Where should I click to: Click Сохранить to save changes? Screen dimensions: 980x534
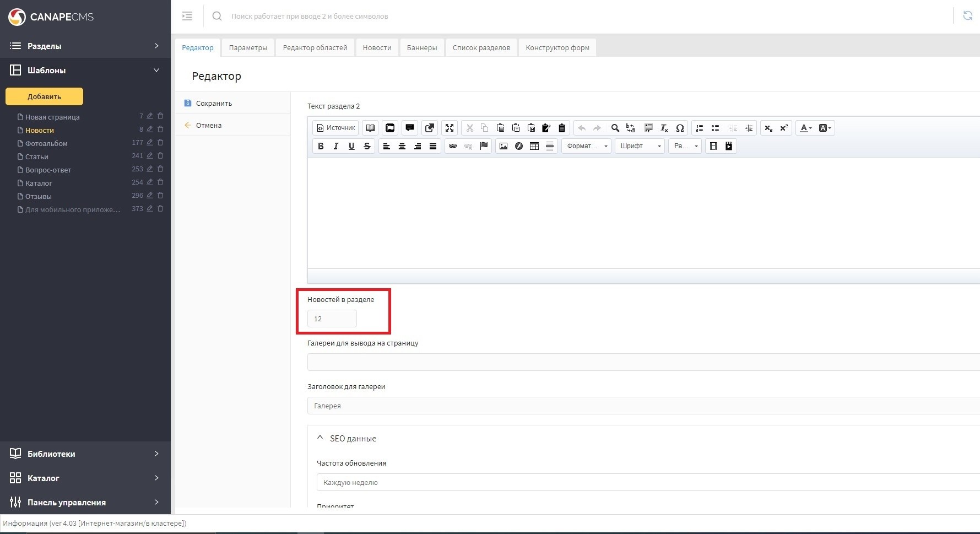214,103
